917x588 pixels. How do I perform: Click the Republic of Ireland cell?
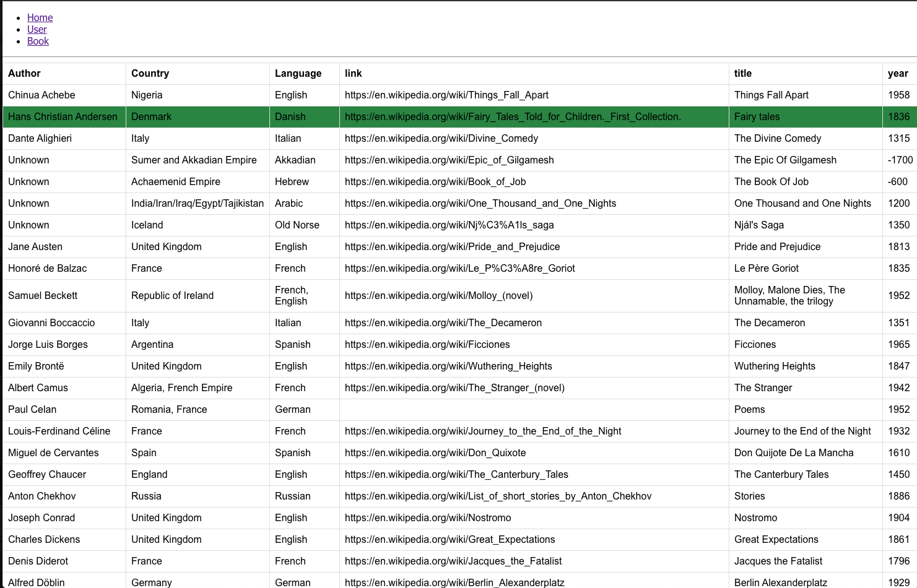(x=198, y=296)
